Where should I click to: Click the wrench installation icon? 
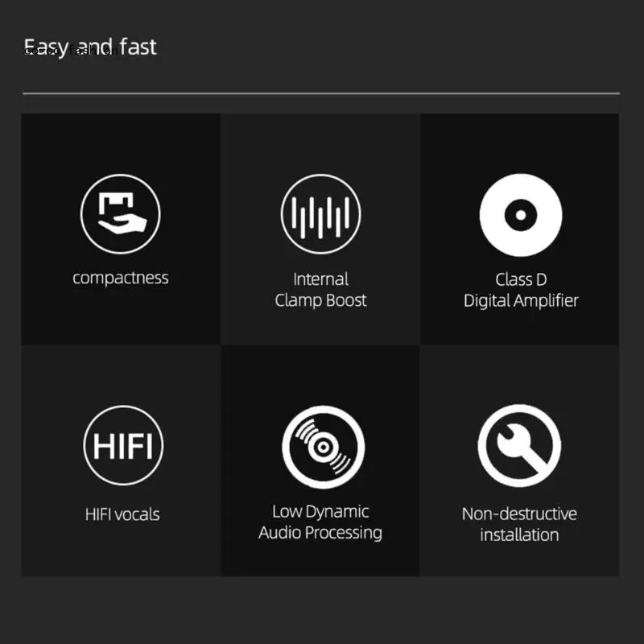[x=519, y=446]
